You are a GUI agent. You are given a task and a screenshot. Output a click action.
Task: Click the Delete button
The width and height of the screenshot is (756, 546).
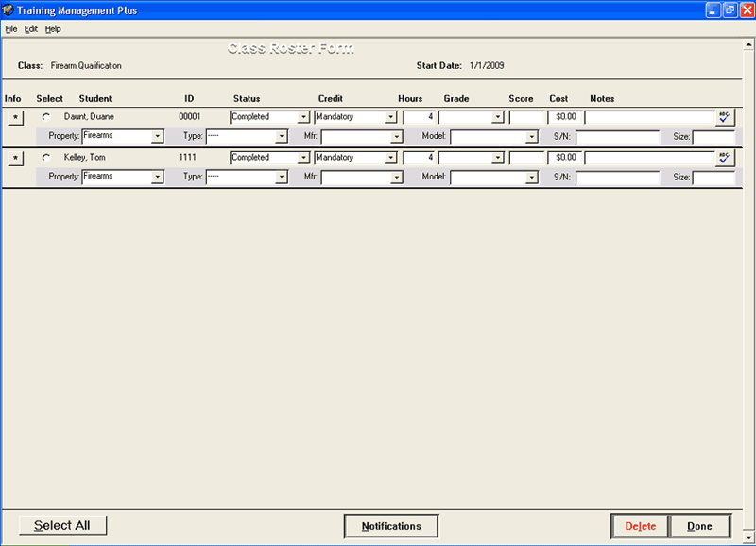[639, 526]
